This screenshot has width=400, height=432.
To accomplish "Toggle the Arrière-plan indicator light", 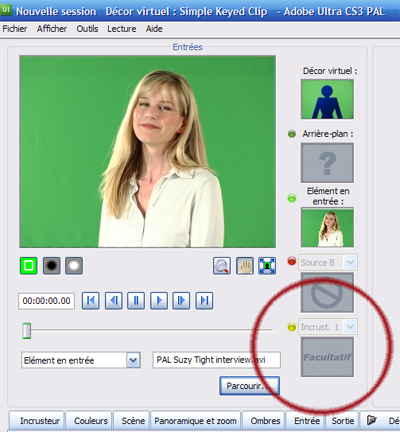I will [x=292, y=134].
